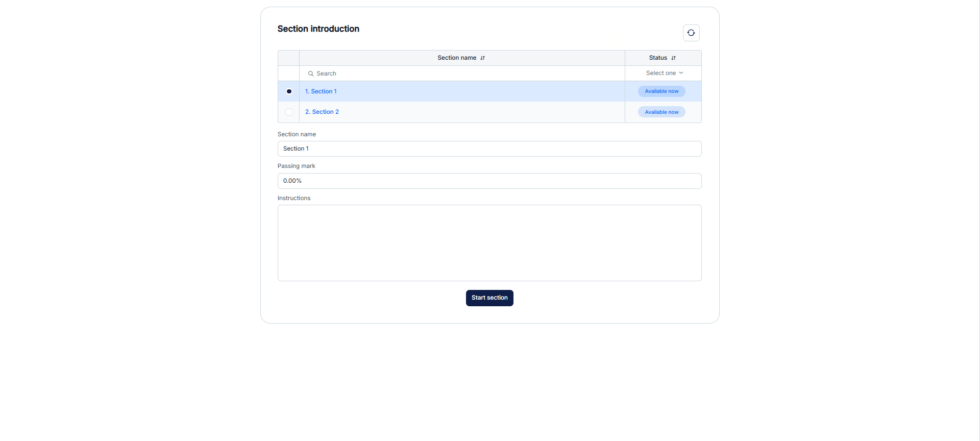Image resolution: width=980 pixels, height=441 pixels.
Task: Click Available now badge for Section 2
Action: 661,112
